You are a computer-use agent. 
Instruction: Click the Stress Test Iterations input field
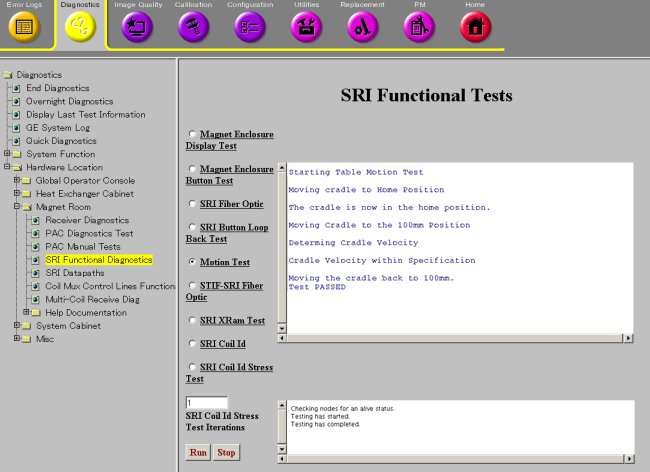click(x=207, y=402)
